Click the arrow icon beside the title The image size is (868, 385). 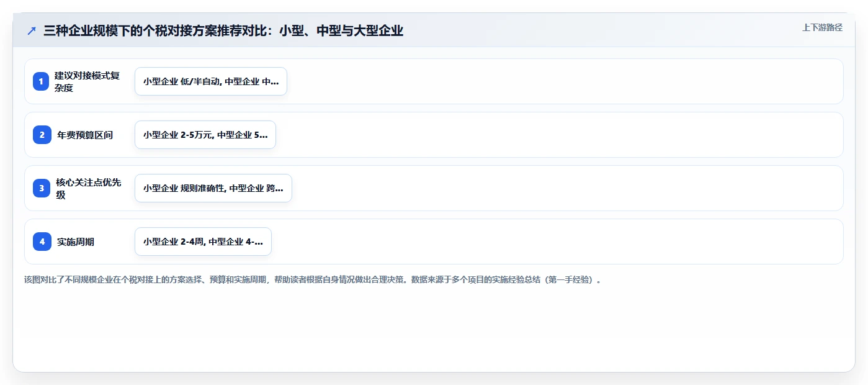click(x=32, y=30)
